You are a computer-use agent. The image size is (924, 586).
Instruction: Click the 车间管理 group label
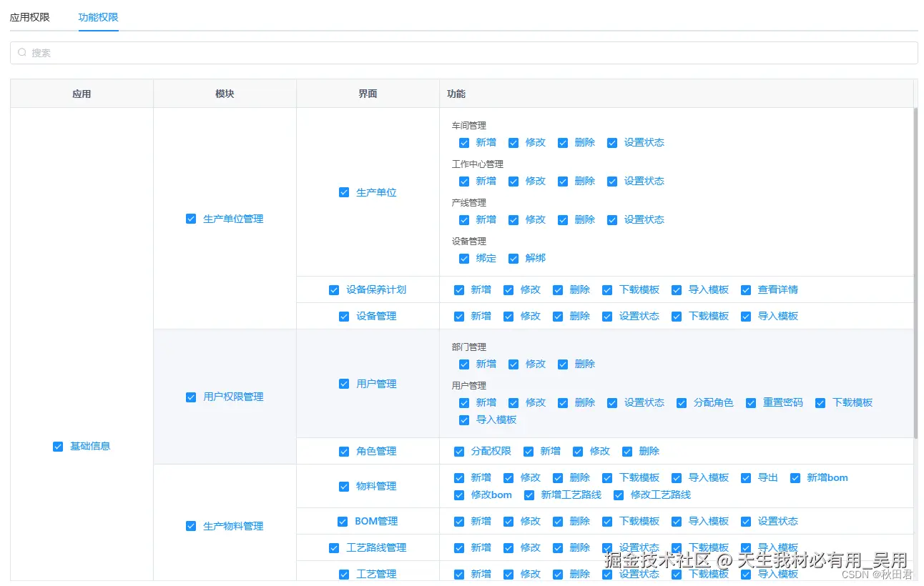pyautogui.click(x=469, y=126)
